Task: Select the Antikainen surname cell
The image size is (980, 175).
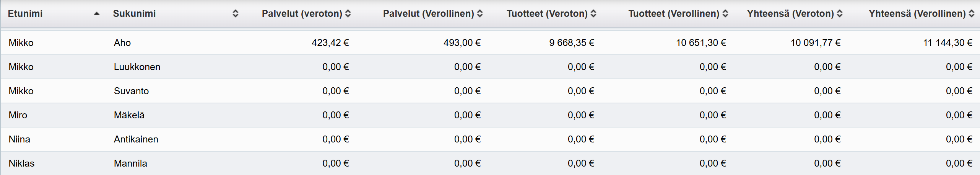Action: point(136,139)
